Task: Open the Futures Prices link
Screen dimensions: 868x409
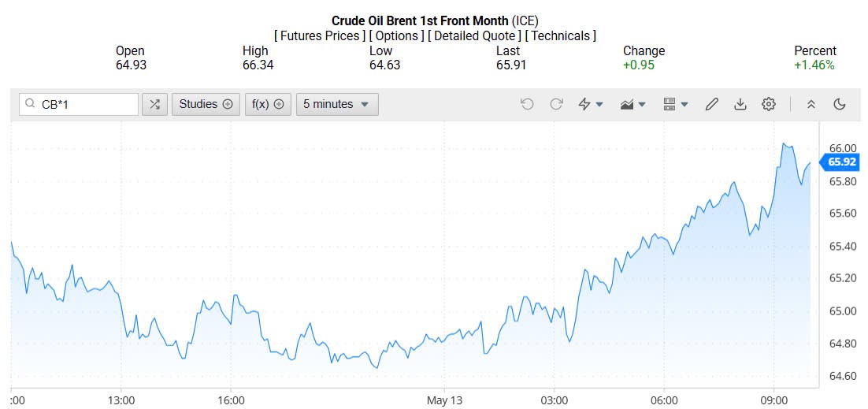Action: coord(320,35)
